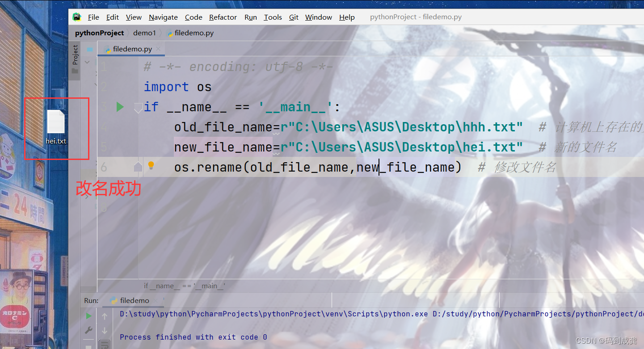Viewport: 644px width, 349px height.
Task: Collapse the if __name__ block fold arrow
Action: click(138, 108)
